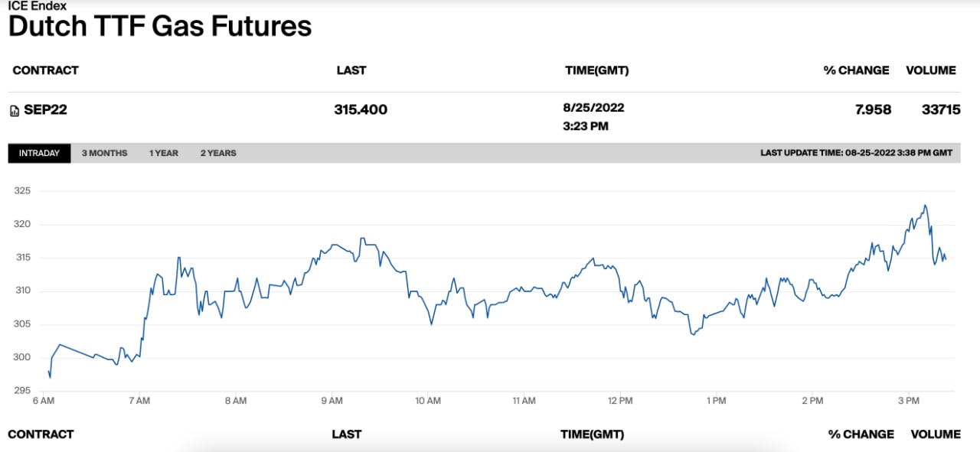Switch to the INTRADAY tab
The image size is (980, 452).
39,153
